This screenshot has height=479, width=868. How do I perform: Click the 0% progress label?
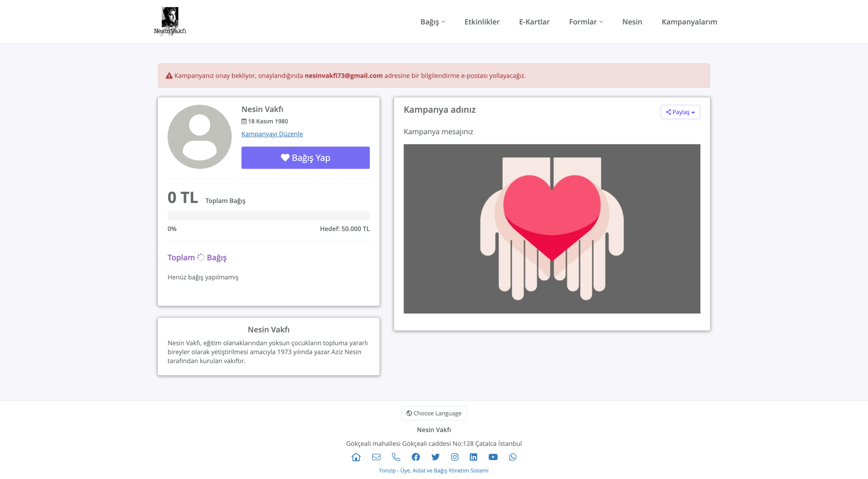(x=172, y=229)
